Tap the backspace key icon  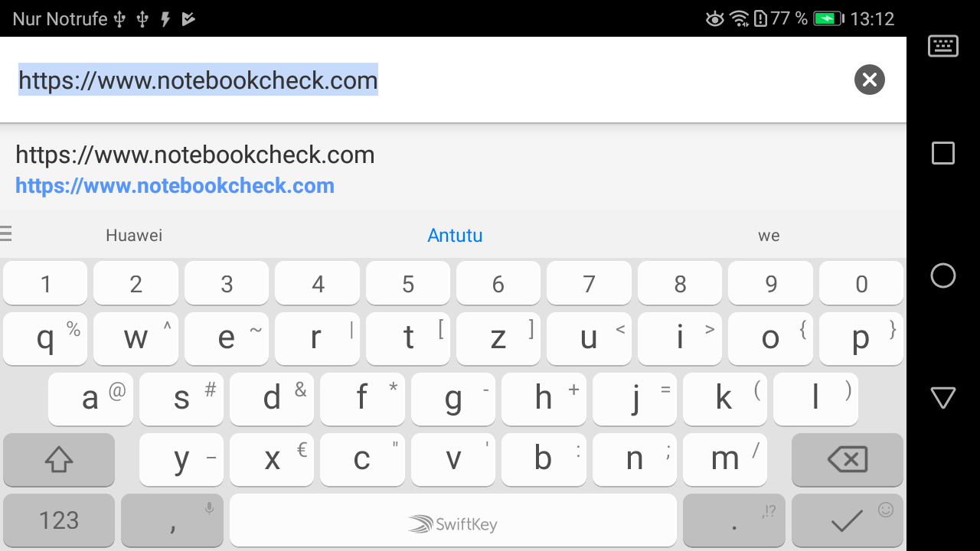848,459
